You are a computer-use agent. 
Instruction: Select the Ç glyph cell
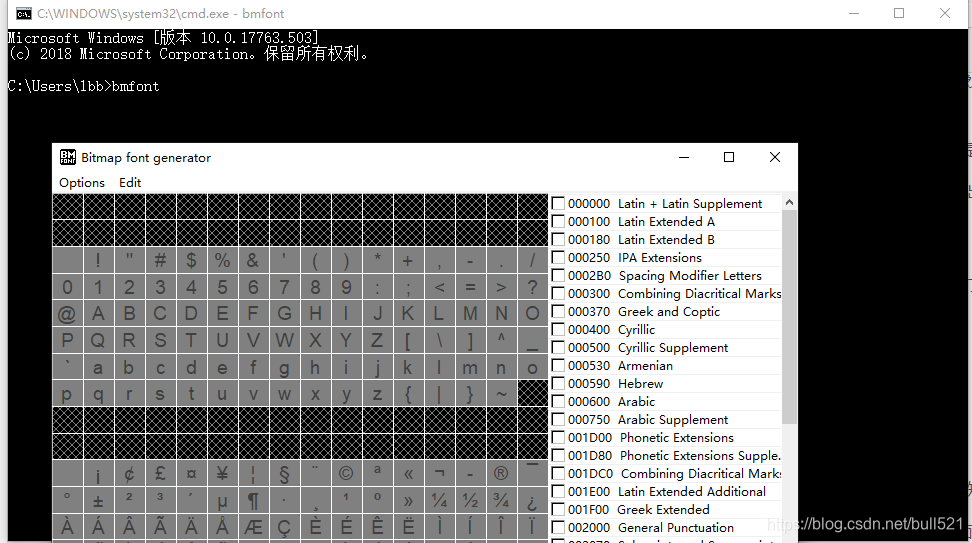[285, 527]
